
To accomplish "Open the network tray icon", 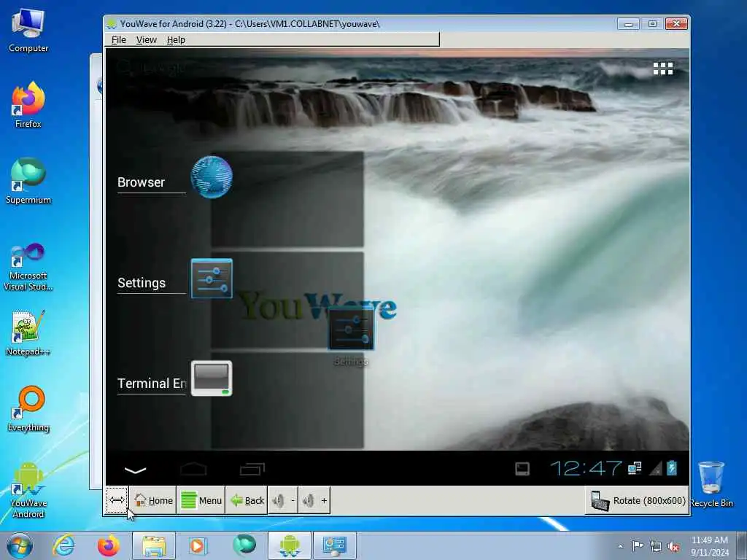I will [656, 546].
